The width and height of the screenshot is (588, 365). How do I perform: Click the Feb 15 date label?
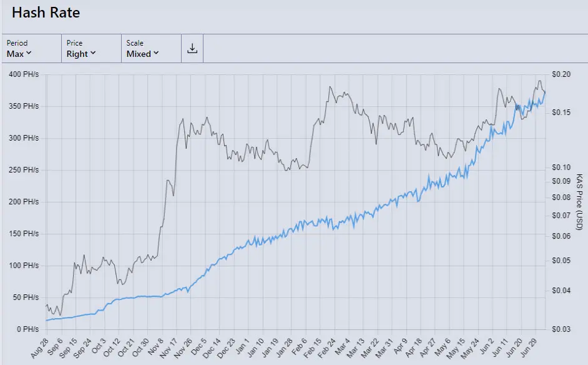(x=313, y=347)
